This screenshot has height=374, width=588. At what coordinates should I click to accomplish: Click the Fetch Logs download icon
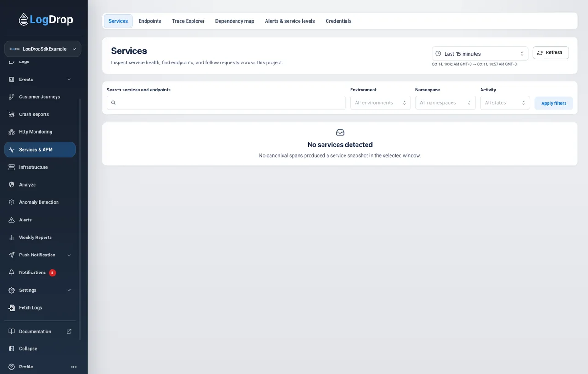point(11,308)
